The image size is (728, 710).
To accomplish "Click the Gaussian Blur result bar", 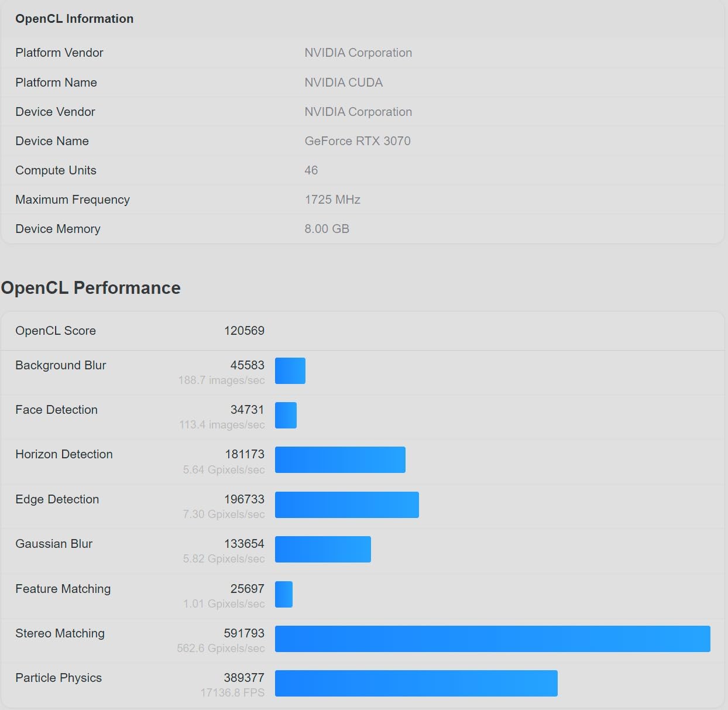I will point(323,549).
